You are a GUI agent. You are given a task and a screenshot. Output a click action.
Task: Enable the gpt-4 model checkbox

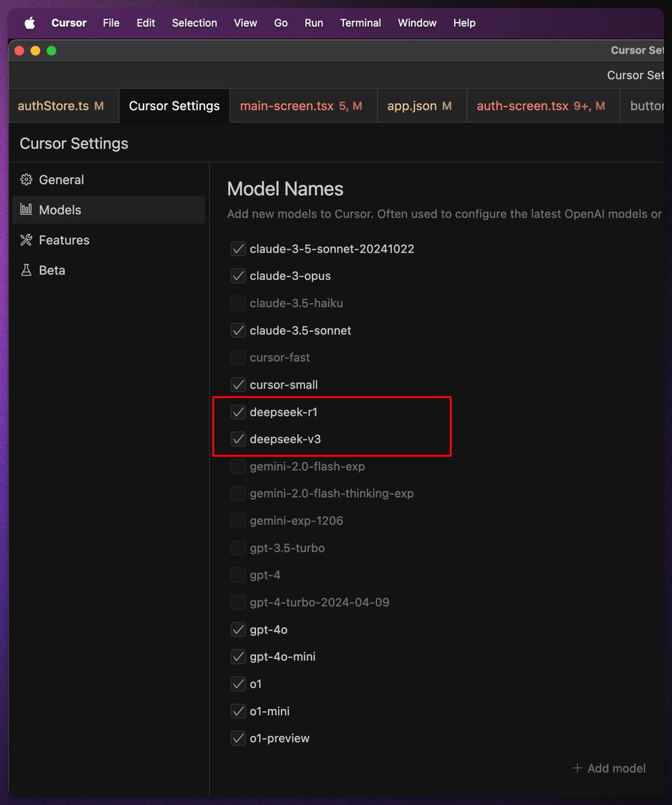click(238, 575)
